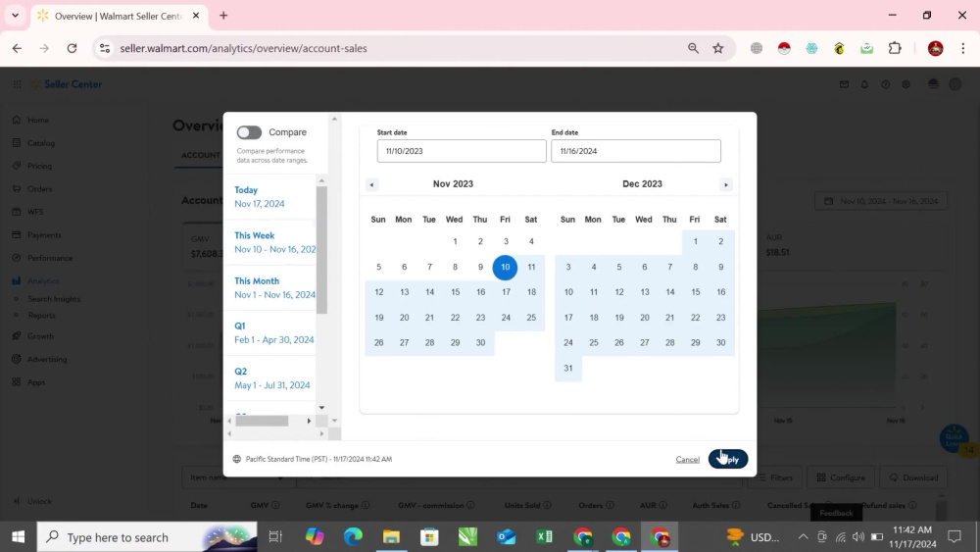
Task: Reload the page in browser
Action: (72, 48)
